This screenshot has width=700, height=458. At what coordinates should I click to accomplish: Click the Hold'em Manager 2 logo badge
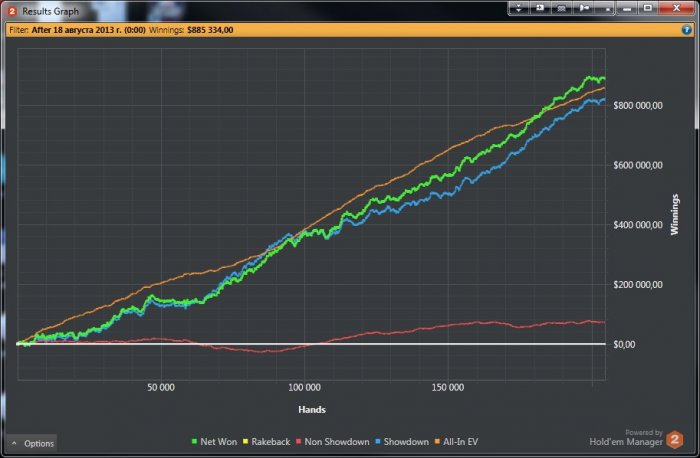(x=675, y=440)
